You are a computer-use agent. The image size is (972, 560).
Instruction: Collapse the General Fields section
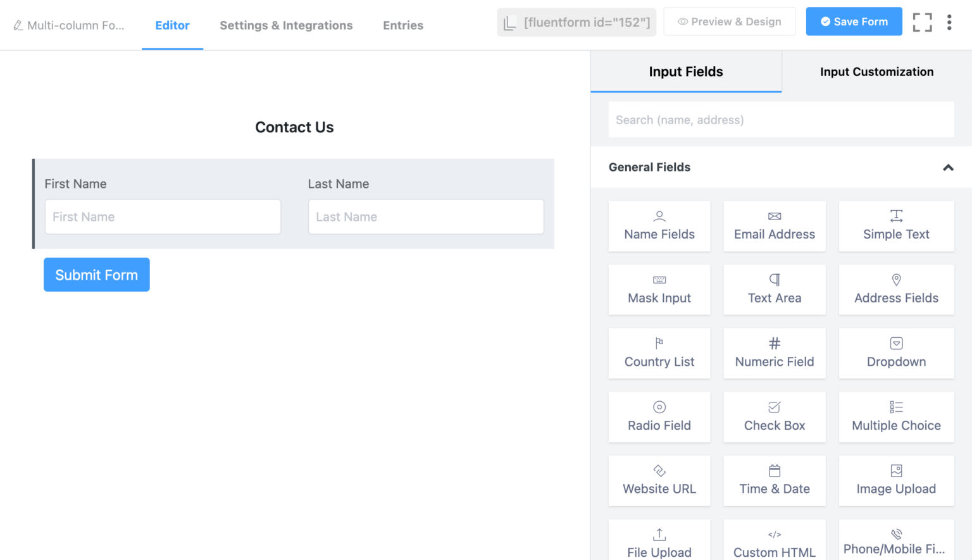click(948, 167)
